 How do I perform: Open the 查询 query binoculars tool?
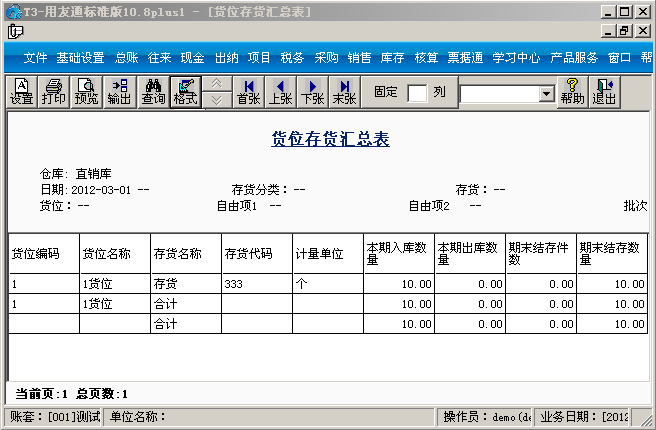[x=153, y=92]
